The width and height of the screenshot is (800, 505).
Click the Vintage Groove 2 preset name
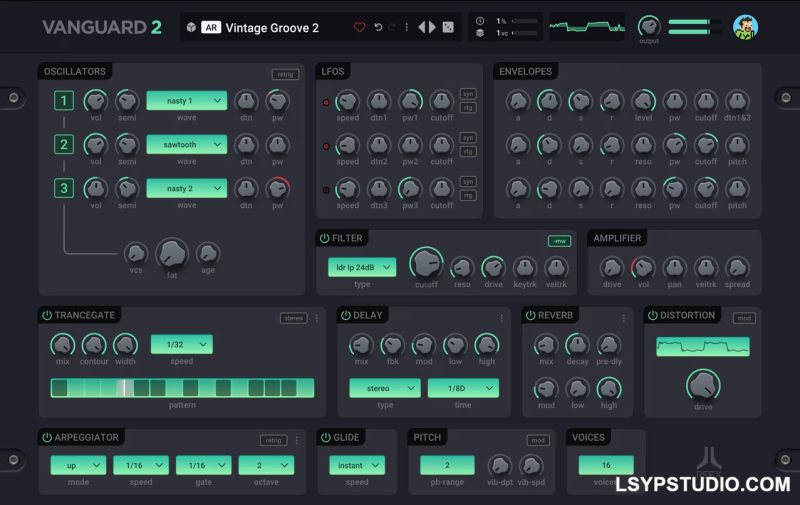272,28
